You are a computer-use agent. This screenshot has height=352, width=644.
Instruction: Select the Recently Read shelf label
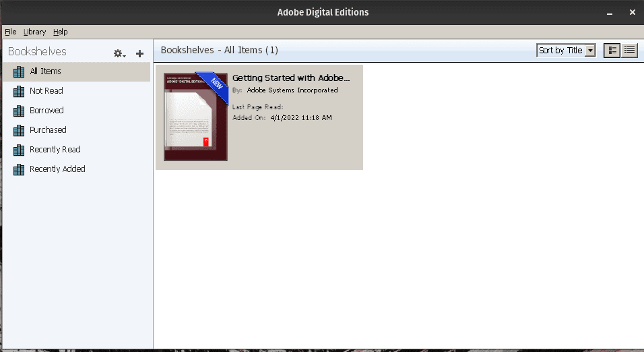tap(55, 149)
